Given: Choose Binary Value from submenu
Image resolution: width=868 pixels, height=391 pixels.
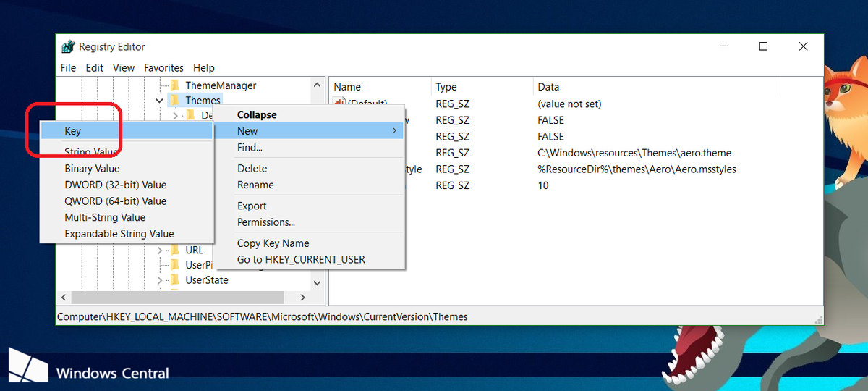Looking at the screenshot, I should 127,169.
